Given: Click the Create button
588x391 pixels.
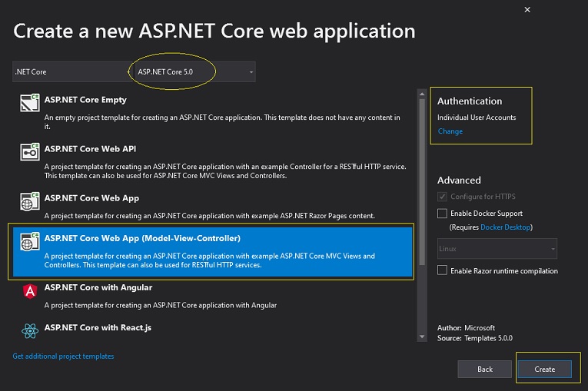Looking at the screenshot, I should click(x=544, y=369).
